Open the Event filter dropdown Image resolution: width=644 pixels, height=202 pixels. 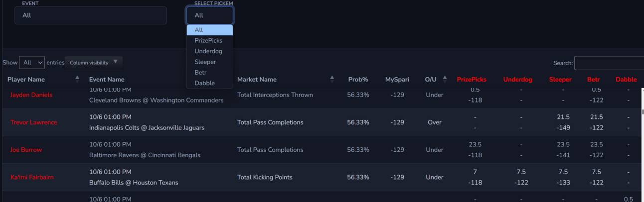coord(90,15)
